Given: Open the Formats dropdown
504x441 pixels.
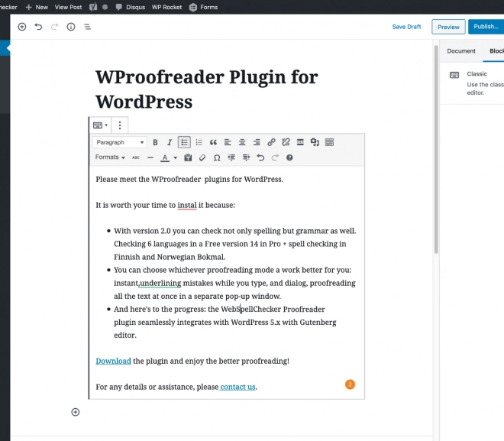Looking at the screenshot, I should [x=110, y=157].
